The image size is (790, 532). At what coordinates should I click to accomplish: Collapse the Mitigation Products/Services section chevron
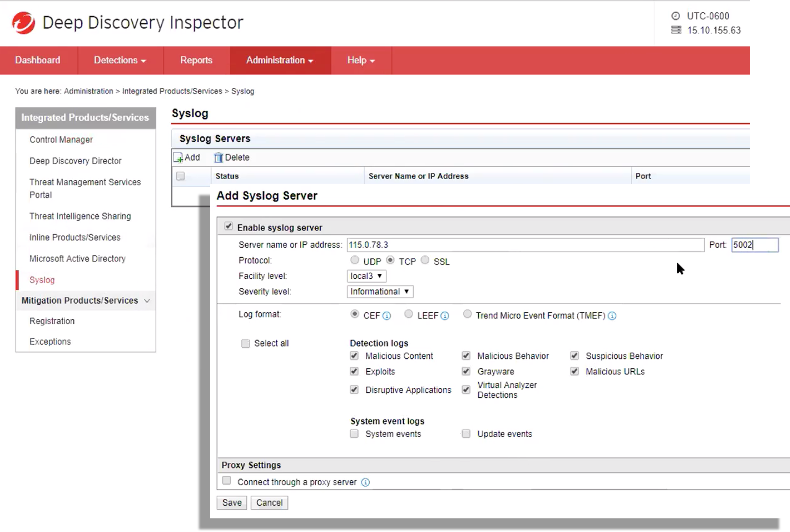click(x=147, y=301)
